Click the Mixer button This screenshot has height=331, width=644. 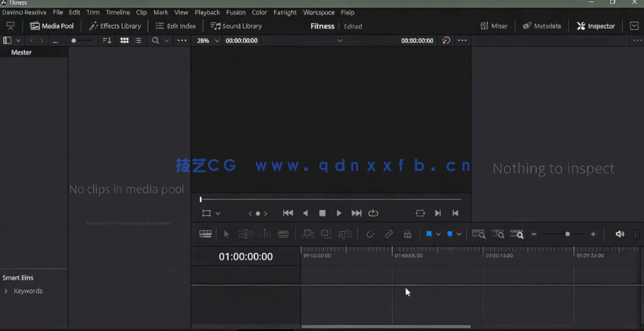coord(494,26)
